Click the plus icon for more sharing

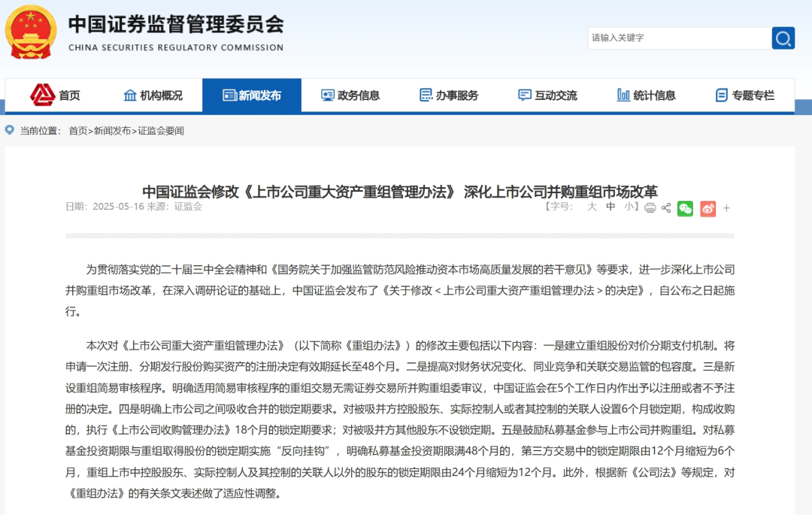pyautogui.click(x=726, y=208)
